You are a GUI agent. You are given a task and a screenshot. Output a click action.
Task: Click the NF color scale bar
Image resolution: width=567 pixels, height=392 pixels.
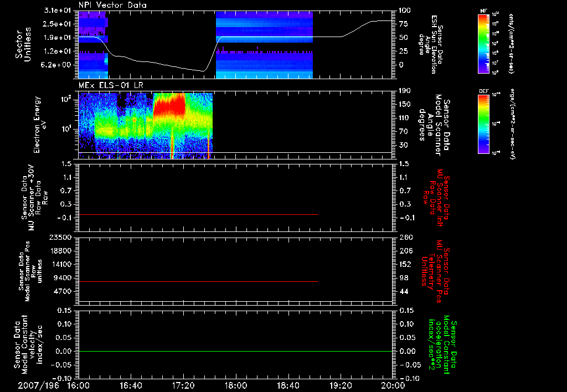[x=484, y=43]
